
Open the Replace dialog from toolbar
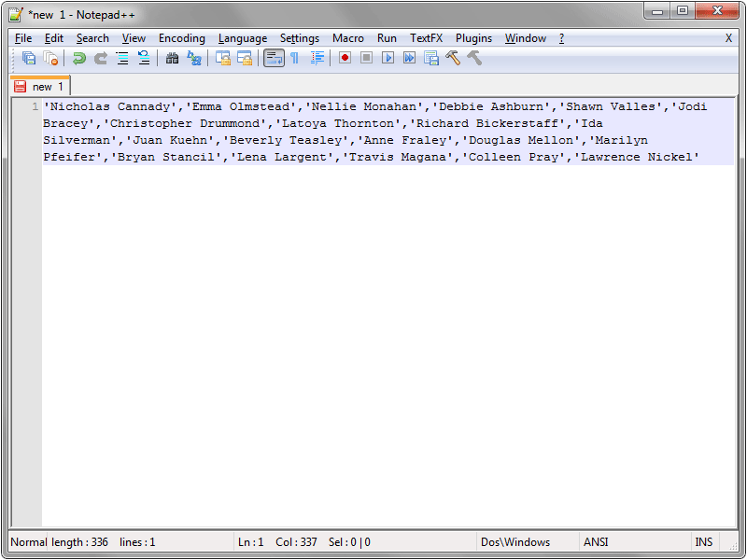194,58
